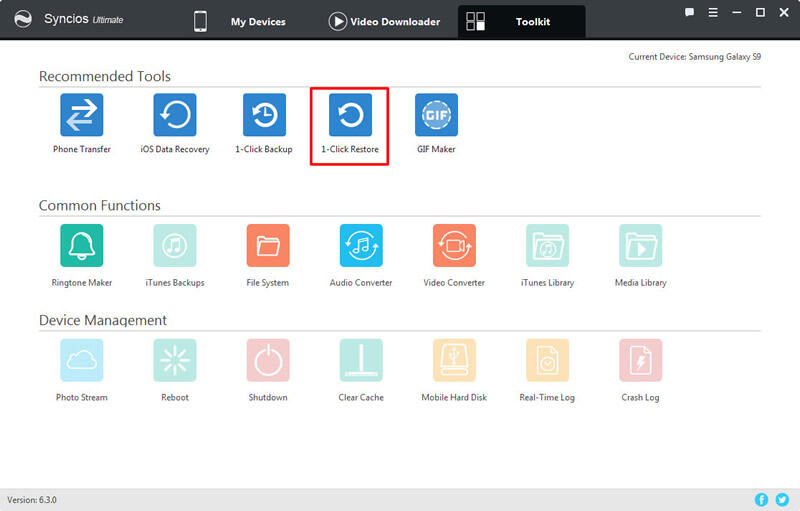
Task: Open the Crash Log viewer
Action: point(640,360)
